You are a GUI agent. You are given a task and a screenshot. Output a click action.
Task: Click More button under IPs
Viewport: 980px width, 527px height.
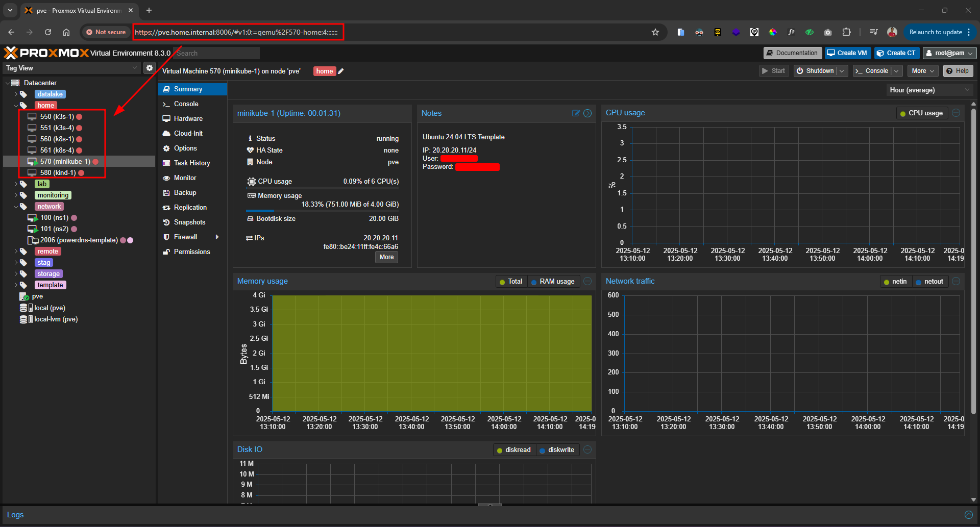click(386, 257)
